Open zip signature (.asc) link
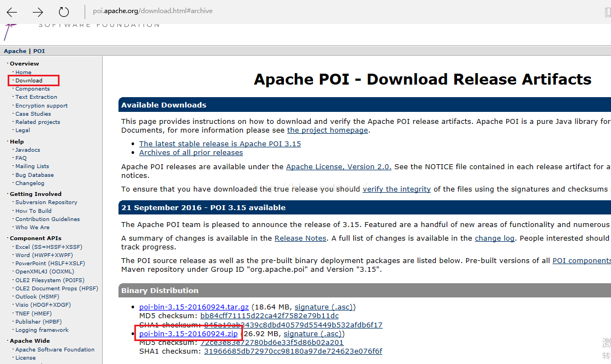611x364 pixels. 312,334
